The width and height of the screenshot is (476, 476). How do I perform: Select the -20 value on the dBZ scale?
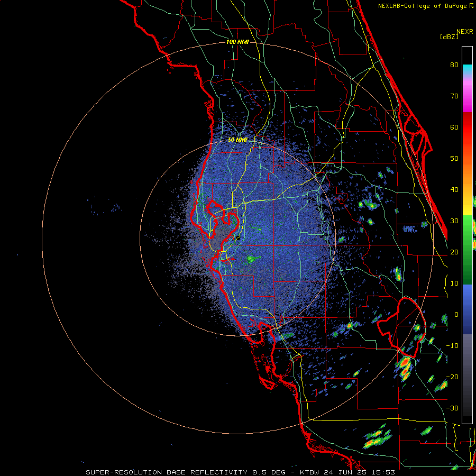[452, 377]
